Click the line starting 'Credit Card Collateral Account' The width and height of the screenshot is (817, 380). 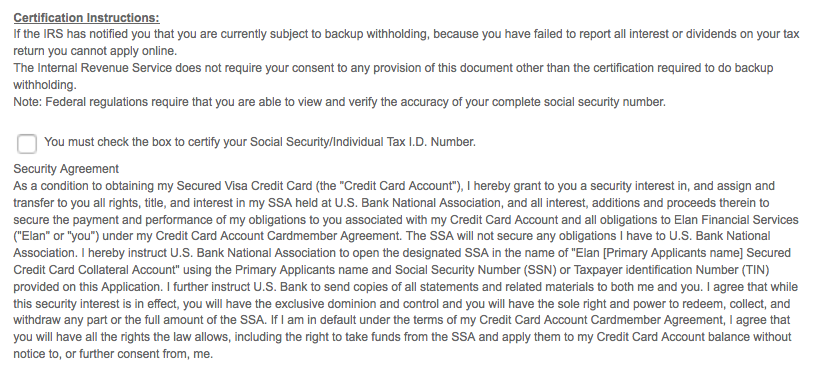tap(391, 270)
